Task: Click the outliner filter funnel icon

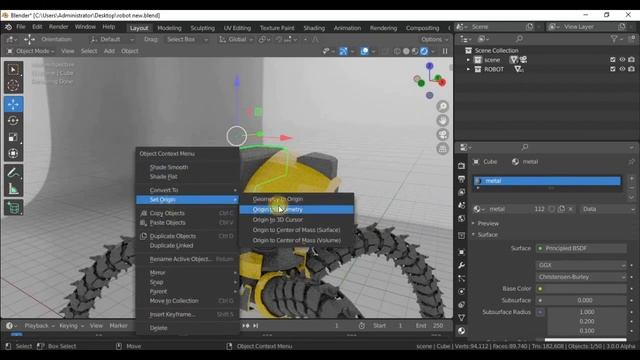Action: (614, 39)
